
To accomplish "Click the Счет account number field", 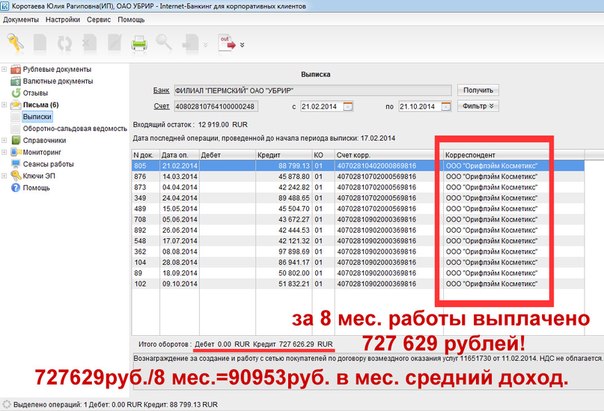I will [215, 106].
